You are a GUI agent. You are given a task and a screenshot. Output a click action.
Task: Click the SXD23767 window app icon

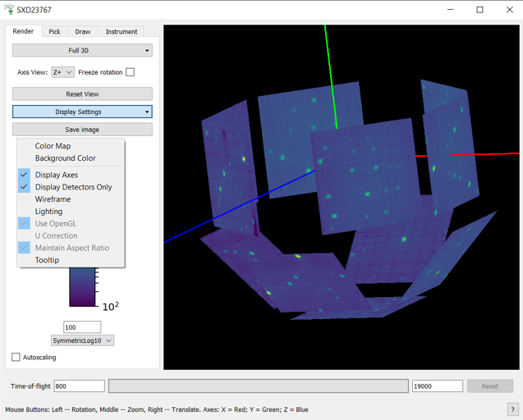[10, 10]
